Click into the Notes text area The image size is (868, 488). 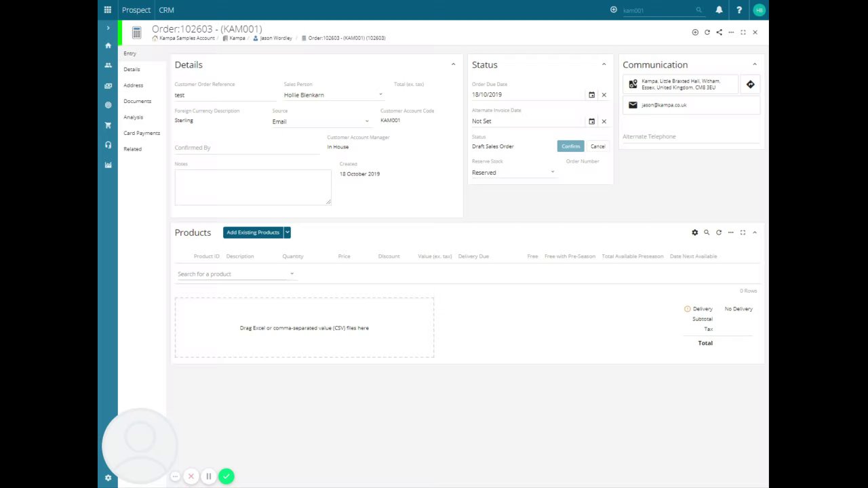[253, 187]
